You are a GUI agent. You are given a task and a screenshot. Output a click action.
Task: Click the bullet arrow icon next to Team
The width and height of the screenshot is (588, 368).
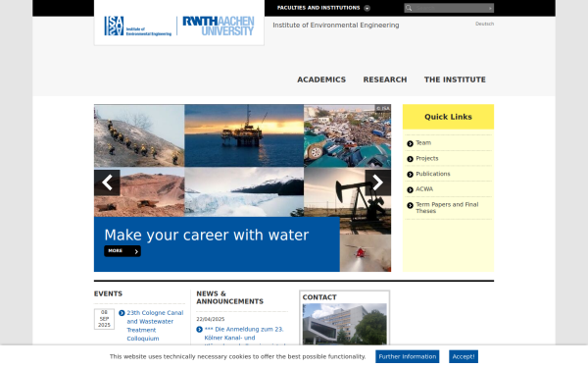410,143
